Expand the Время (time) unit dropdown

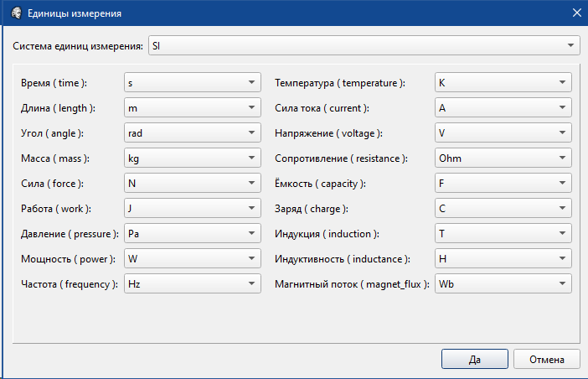[x=192, y=83]
